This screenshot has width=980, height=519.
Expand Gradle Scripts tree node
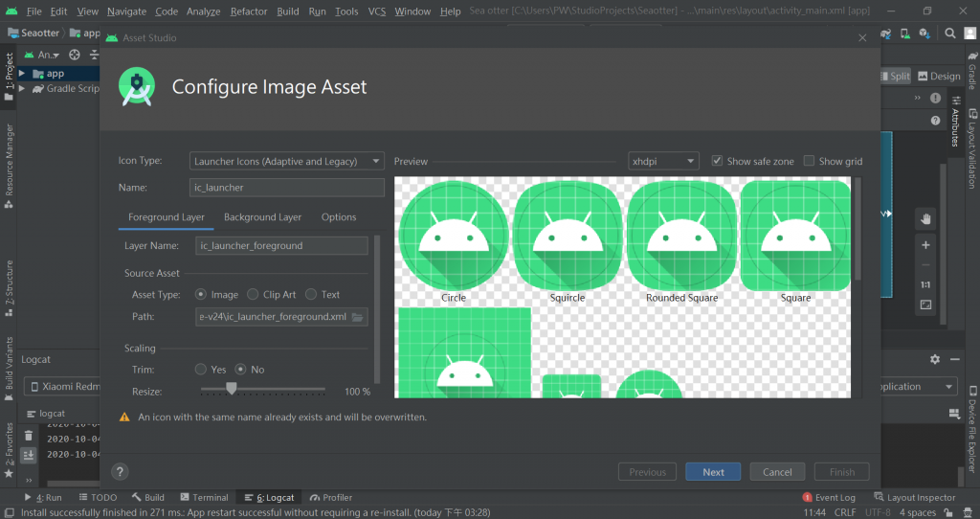coord(22,89)
